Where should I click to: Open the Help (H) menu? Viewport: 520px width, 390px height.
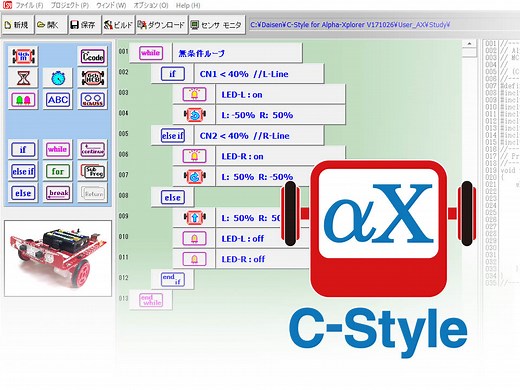coord(188,5)
